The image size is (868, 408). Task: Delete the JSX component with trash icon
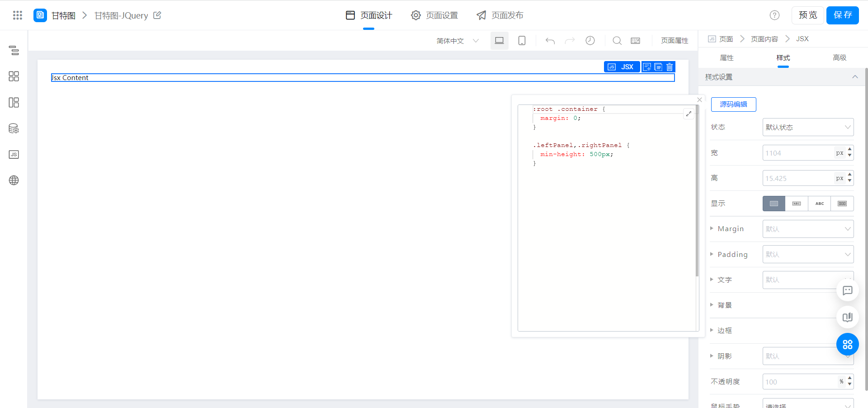tap(670, 67)
